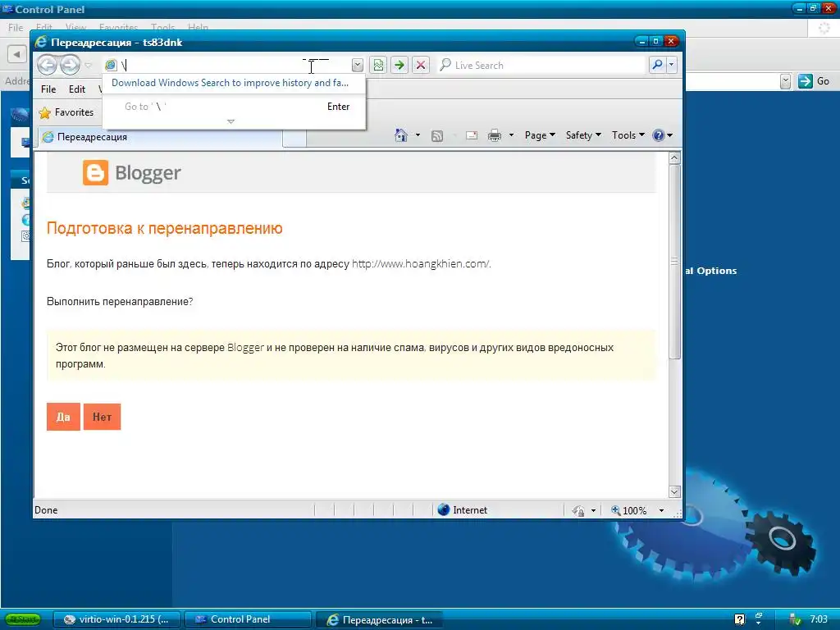Click Переадресация taskbar button
840x630 pixels.
coord(379,620)
